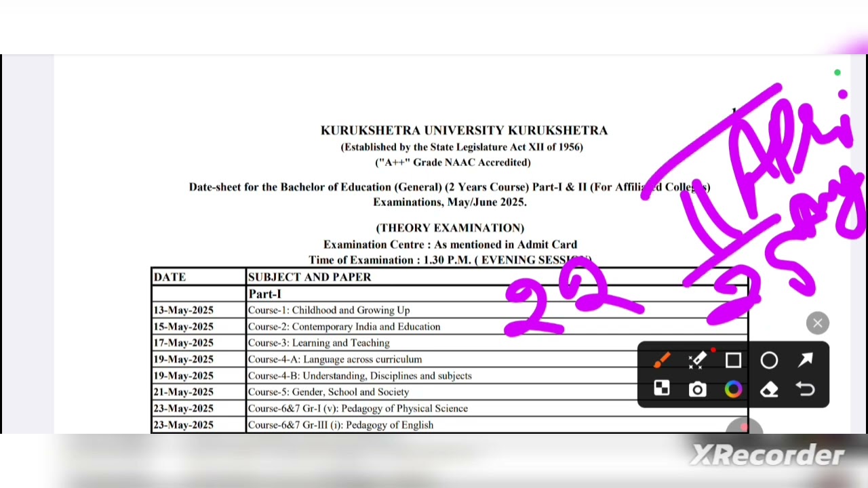
Task: Select Course-4-B: Understanding, Disciplines and subjects
Action: 359,375
